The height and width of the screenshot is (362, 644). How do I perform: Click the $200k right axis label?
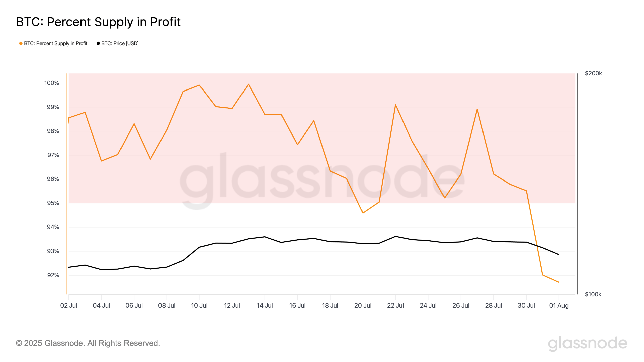(x=593, y=73)
